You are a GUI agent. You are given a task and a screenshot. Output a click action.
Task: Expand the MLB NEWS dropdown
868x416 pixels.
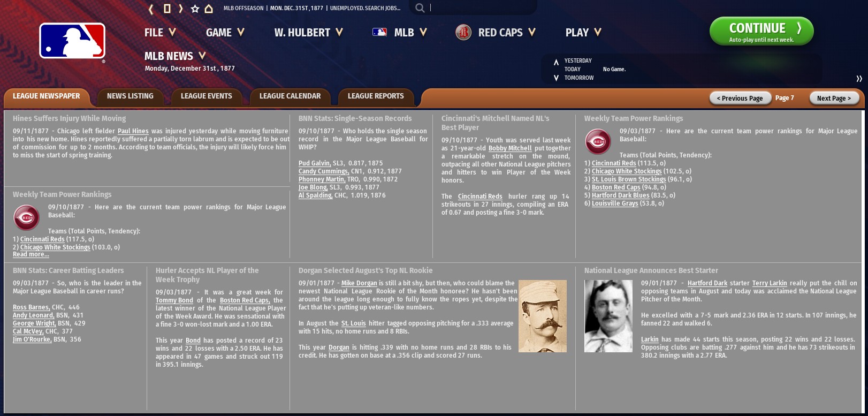coord(175,56)
